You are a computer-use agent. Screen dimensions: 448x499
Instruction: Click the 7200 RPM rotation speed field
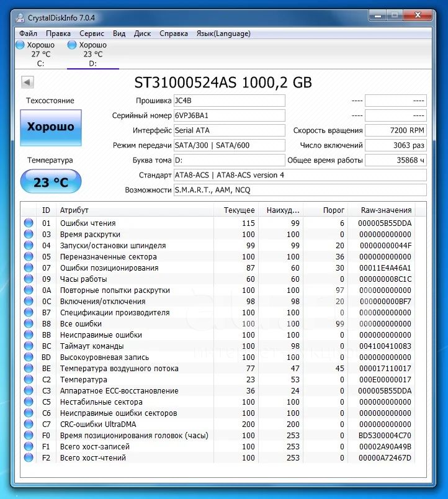coord(395,130)
